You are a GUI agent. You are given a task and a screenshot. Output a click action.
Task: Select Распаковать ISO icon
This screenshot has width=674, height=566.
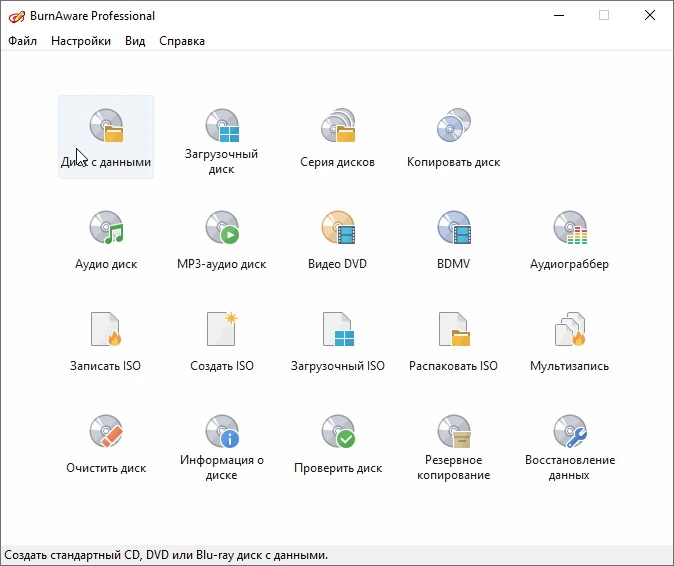453,341
